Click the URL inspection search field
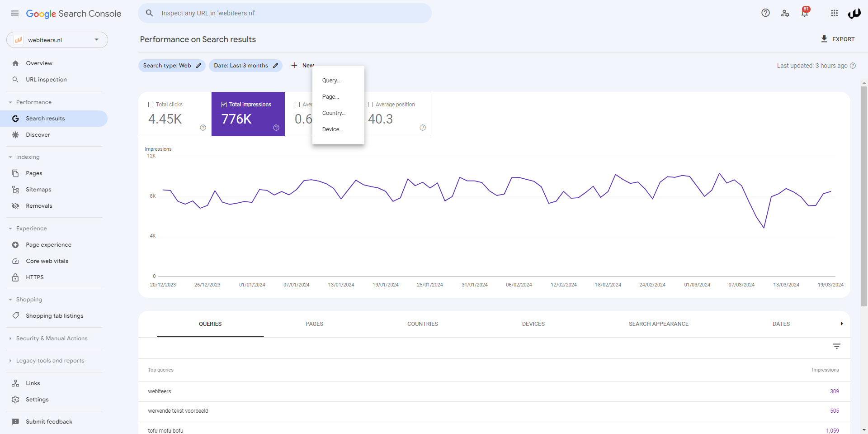The image size is (868, 434). click(x=285, y=13)
